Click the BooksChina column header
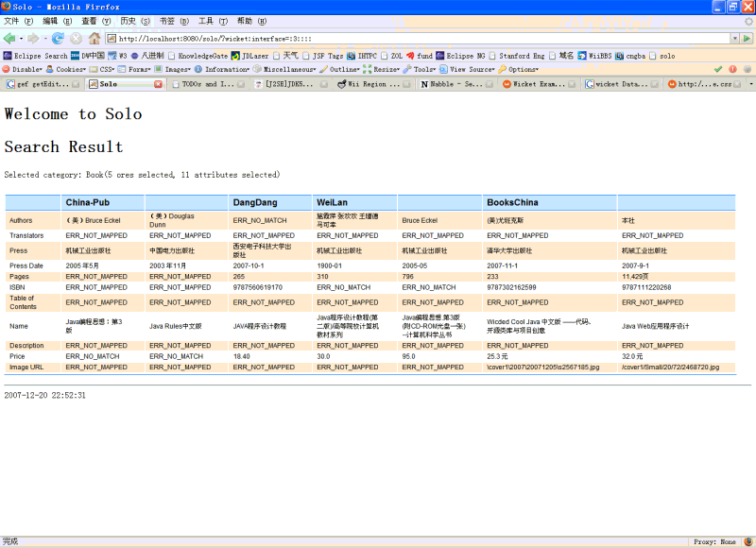The image size is (756, 548). tap(549, 202)
